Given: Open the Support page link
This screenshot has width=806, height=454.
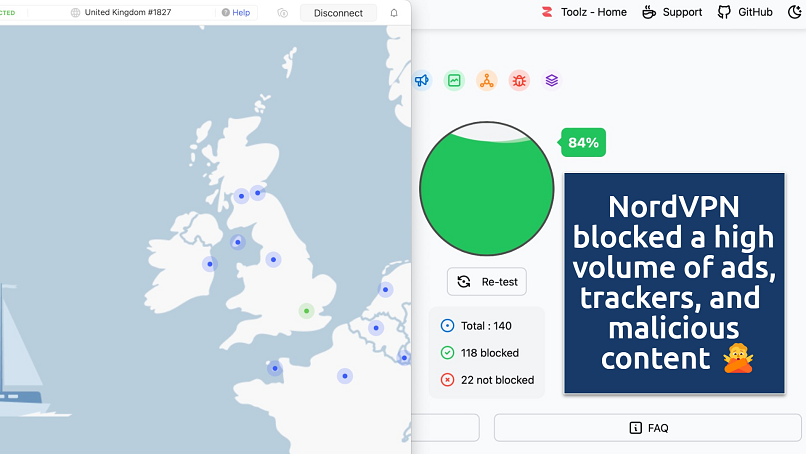Looking at the screenshot, I should [x=672, y=12].
